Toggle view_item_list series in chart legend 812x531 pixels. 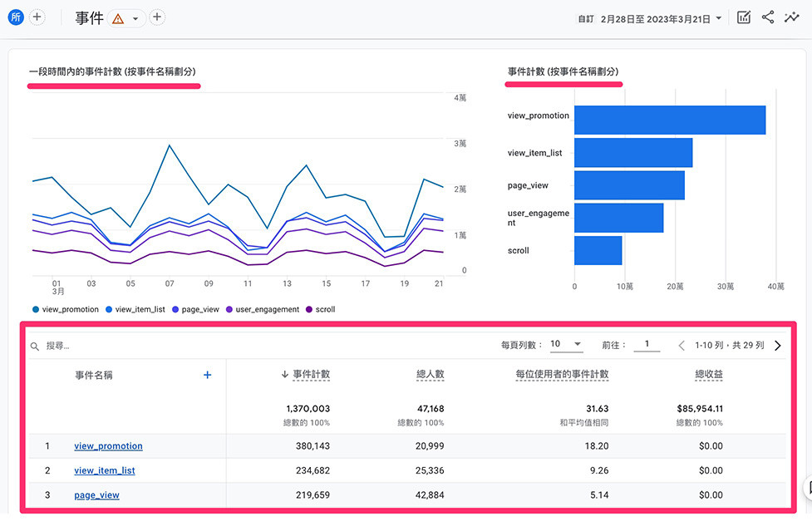click(x=135, y=309)
